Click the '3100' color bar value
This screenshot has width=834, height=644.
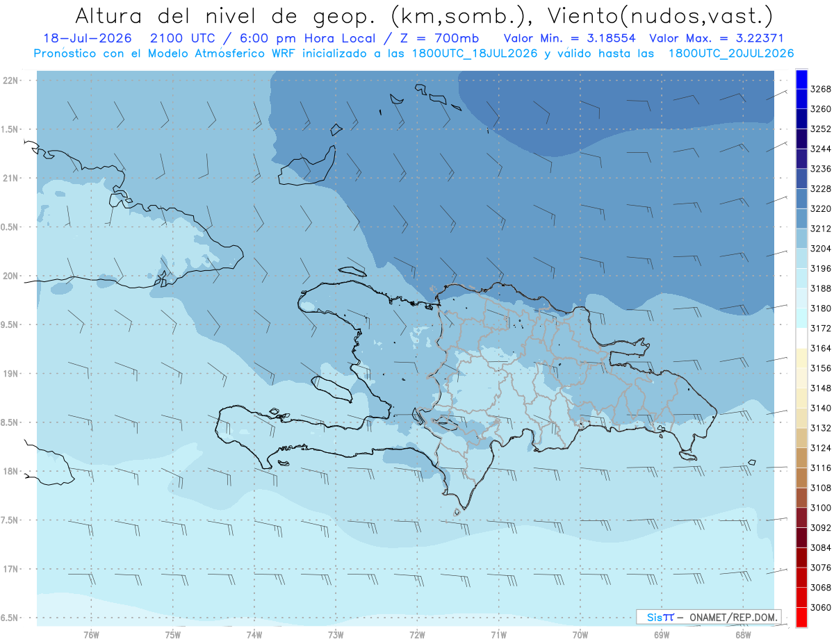[x=821, y=508]
